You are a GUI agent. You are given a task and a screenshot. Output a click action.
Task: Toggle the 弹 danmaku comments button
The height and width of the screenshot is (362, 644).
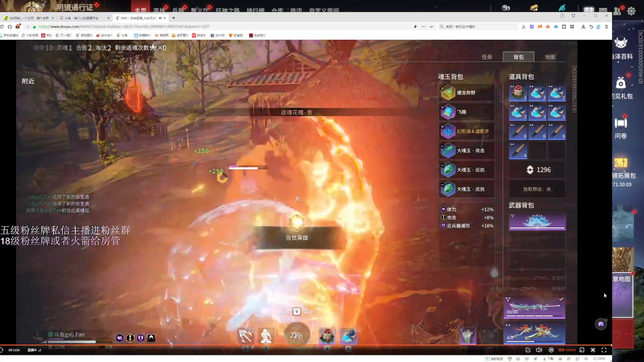coord(551,350)
